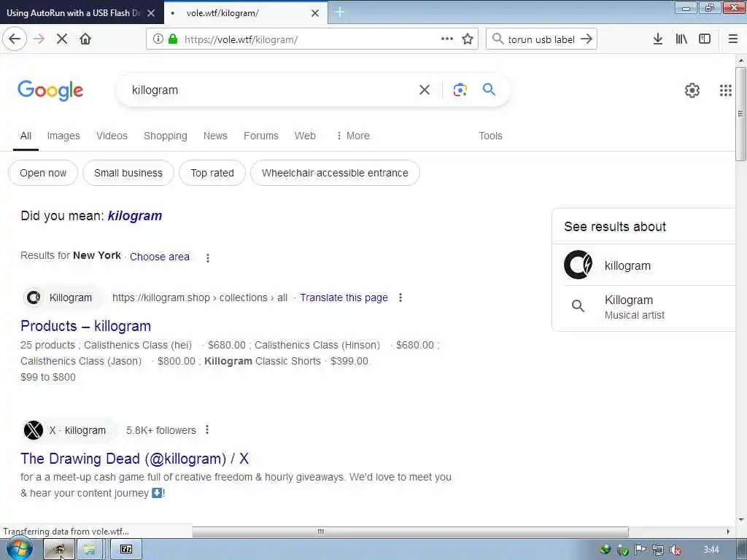Open the search Tools options
This screenshot has width=747, height=560.
tap(490, 136)
